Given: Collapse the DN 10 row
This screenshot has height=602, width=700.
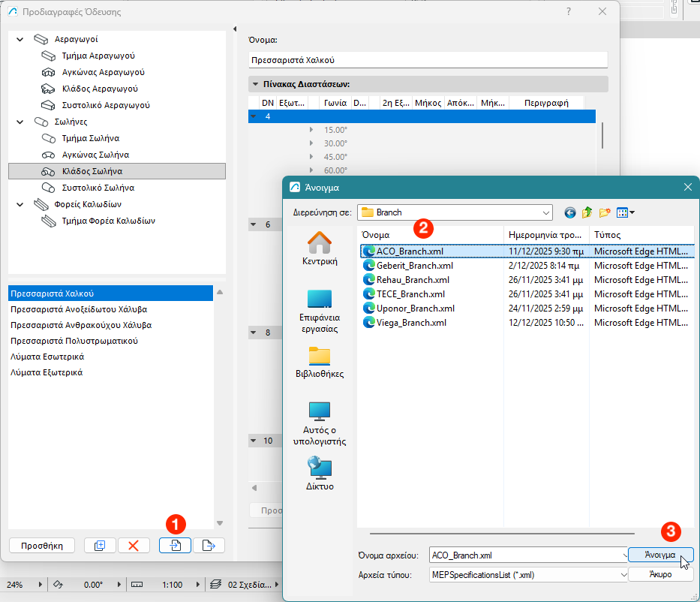Looking at the screenshot, I should coord(254,441).
